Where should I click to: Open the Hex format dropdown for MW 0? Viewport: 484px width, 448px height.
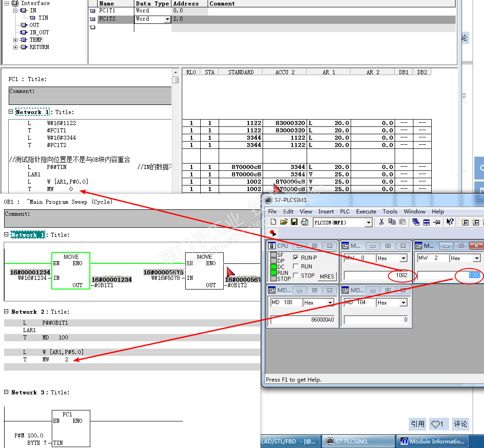point(403,258)
